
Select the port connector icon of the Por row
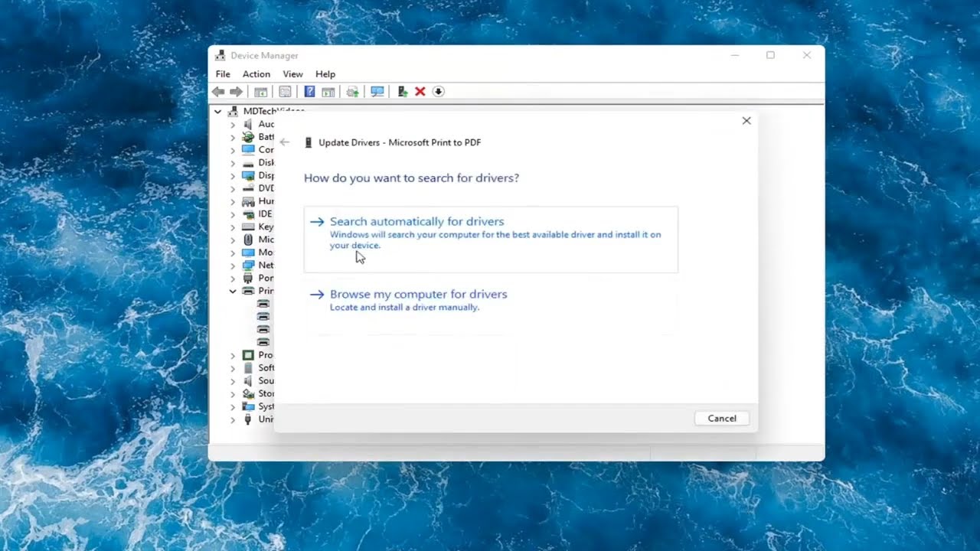click(248, 278)
